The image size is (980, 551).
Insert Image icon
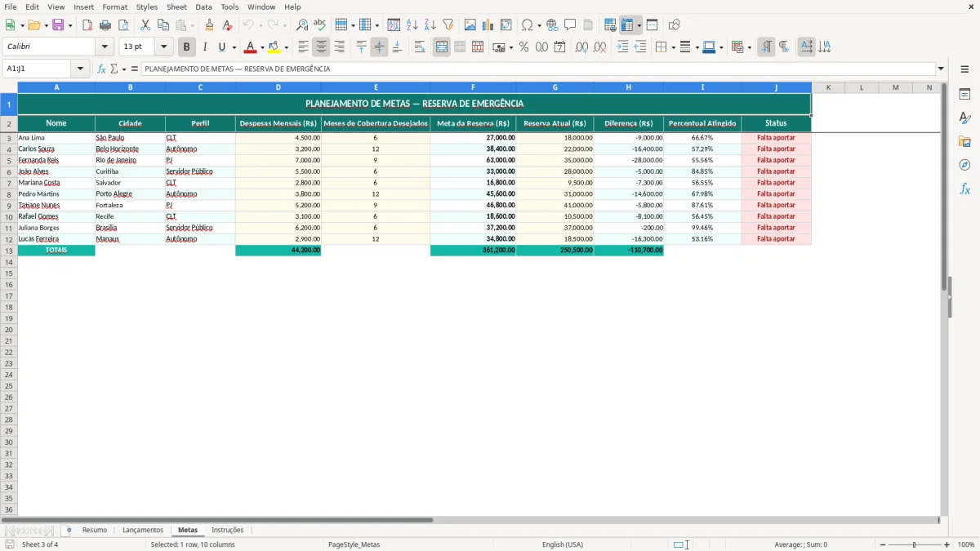click(470, 25)
